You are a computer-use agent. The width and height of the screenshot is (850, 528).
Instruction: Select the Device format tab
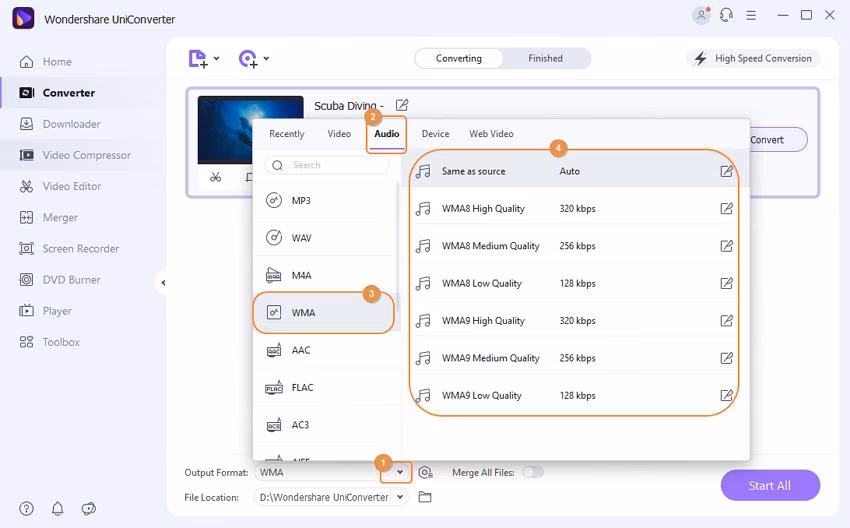pos(435,134)
